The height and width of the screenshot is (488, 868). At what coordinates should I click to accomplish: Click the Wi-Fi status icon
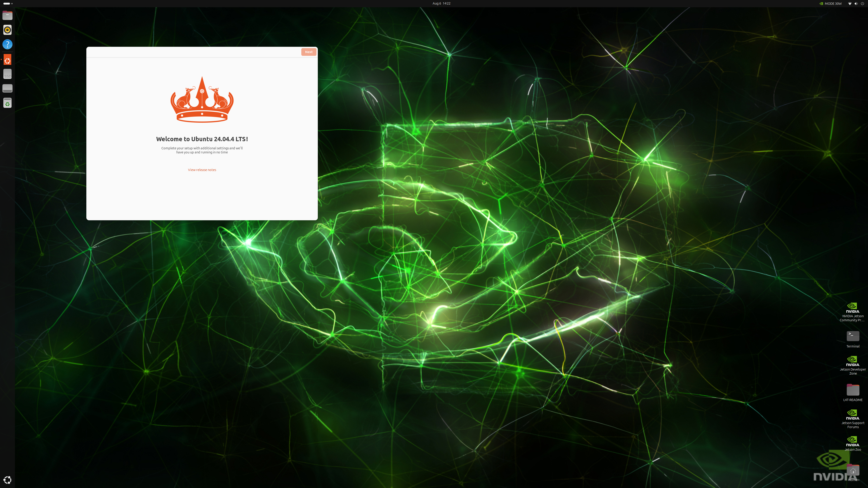850,4
